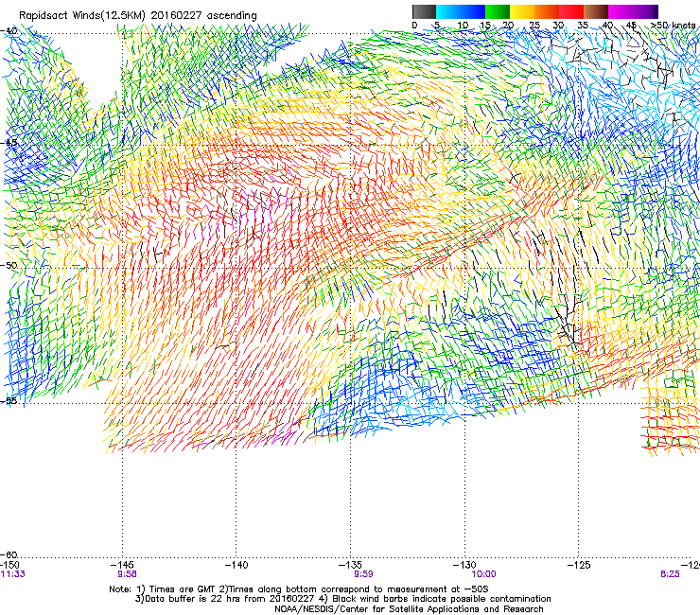Click the -45 latitude axis label
The width and height of the screenshot is (700, 615).
9,143
